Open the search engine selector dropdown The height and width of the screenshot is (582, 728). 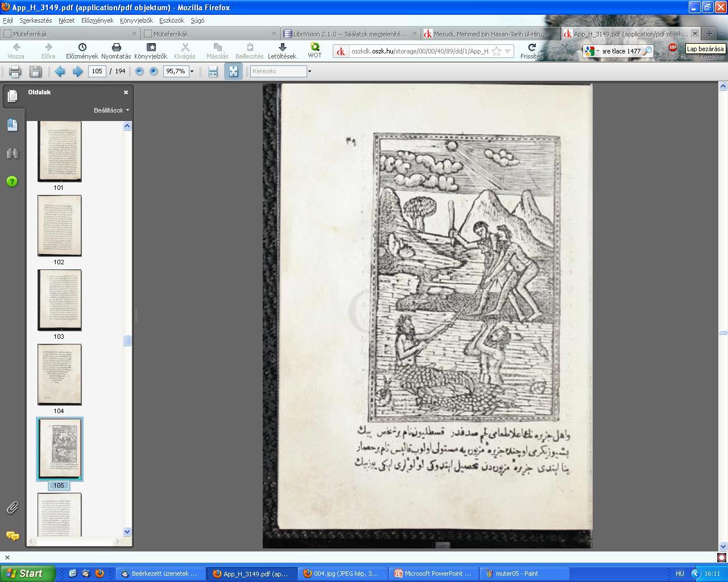(x=591, y=51)
